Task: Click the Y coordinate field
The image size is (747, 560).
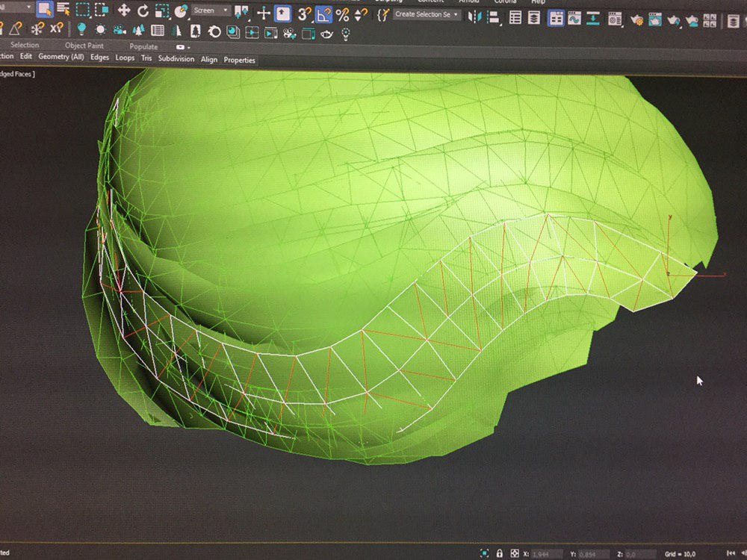Action: pos(594,554)
